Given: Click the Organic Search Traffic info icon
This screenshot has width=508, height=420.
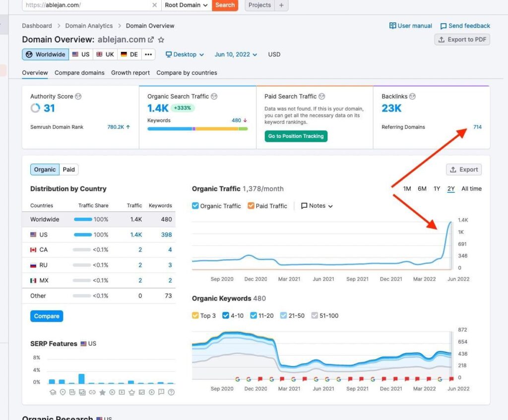Looking at the screenshot, I should (x=214, y=97).
